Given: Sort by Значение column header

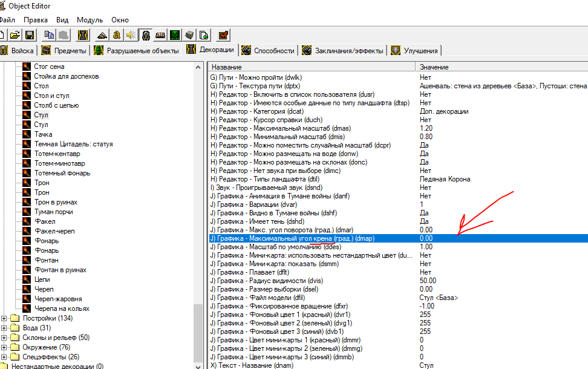Looking at the screenshot, I should click(x=501, y=67).
